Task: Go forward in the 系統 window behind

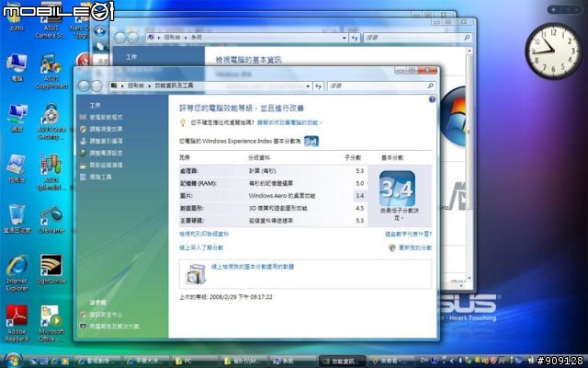Action: pos(132,38)
